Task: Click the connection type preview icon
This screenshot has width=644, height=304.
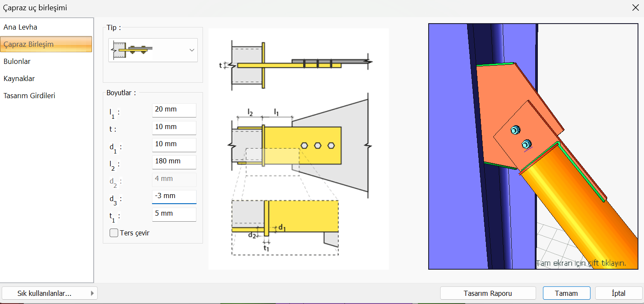Action: click(131, 50)
